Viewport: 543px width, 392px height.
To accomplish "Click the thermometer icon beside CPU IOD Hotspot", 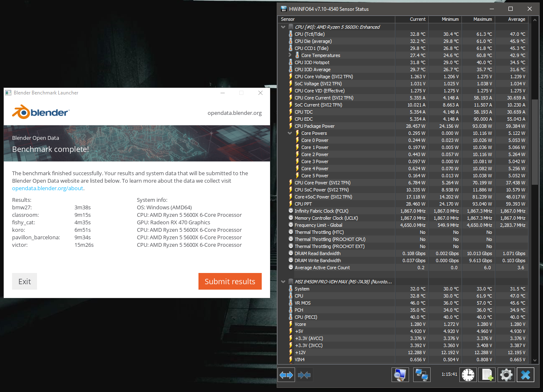I will click(291, 62).
